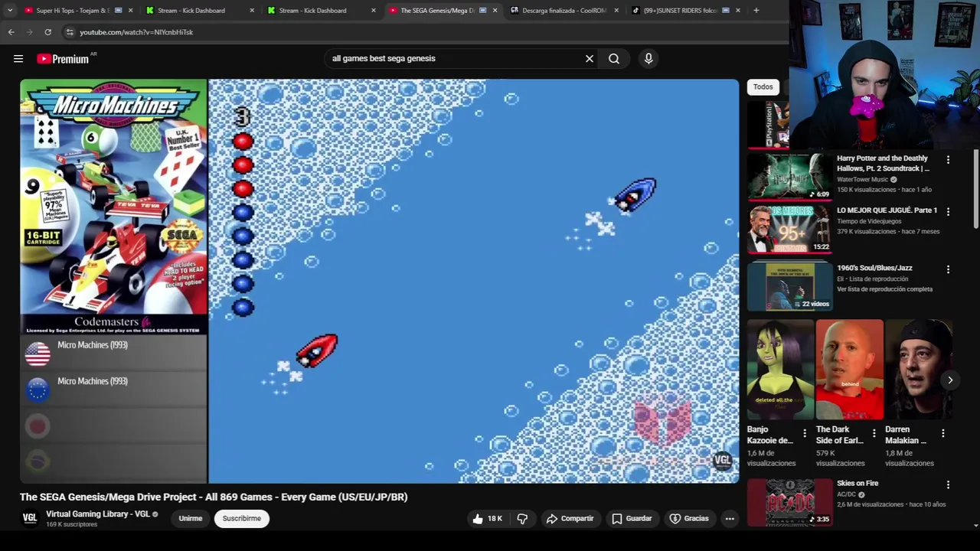
Task: Open a new browser tab
Action: 756,10
